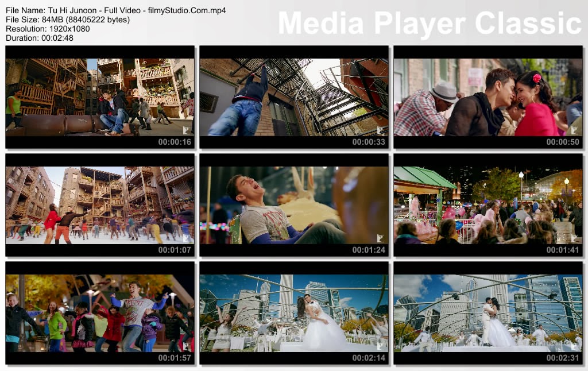Click the couple close-up thumbnail at 00:00:50

[x=488, y=96]
